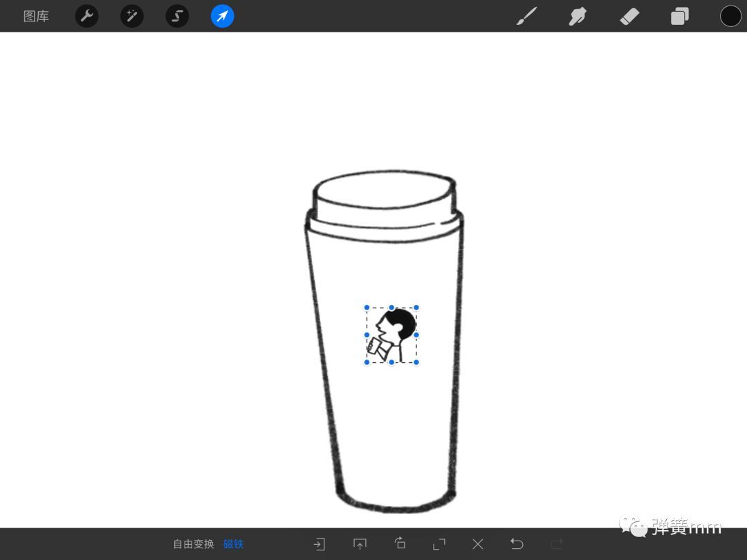Reset the transform with the X icon

(x=478, y=544)
